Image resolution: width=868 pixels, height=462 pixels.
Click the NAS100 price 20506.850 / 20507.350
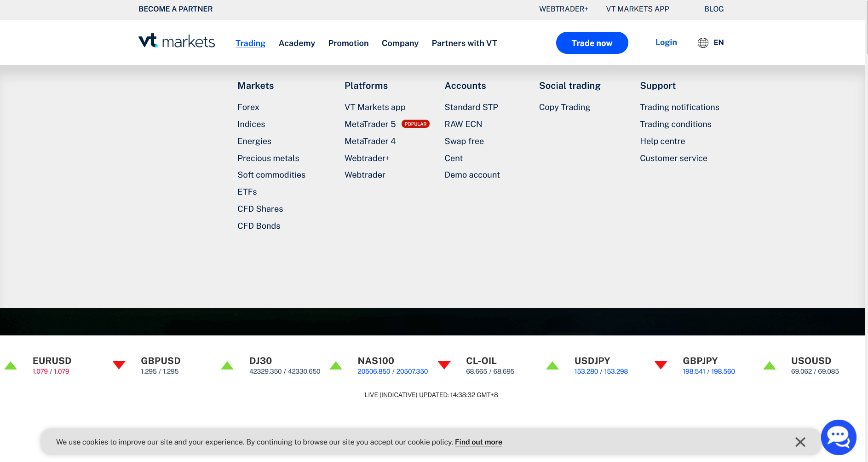[392, 371]
